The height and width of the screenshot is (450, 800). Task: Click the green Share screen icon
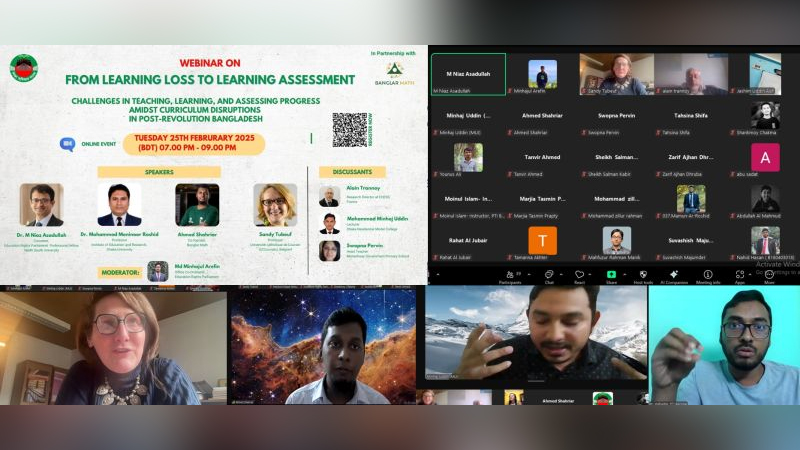[611, 274]
